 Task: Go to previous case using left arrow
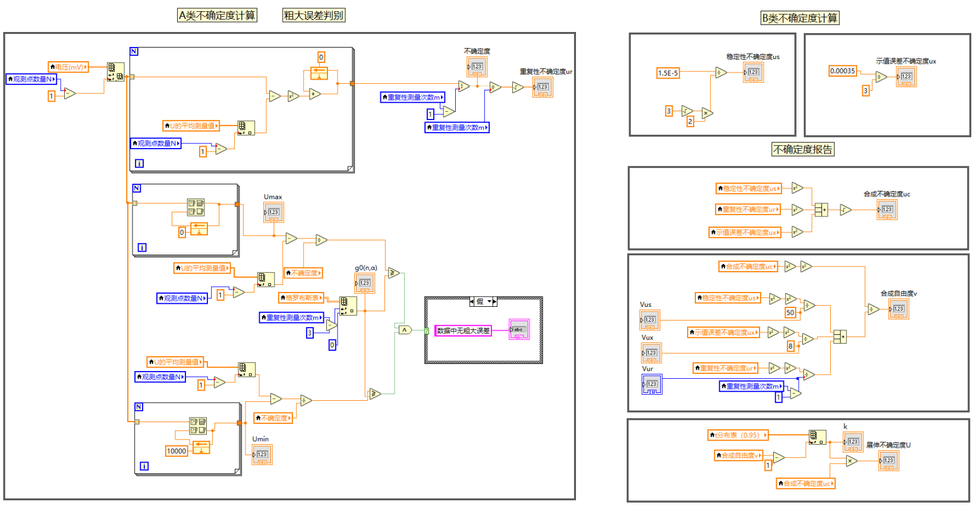pos(472,302)
